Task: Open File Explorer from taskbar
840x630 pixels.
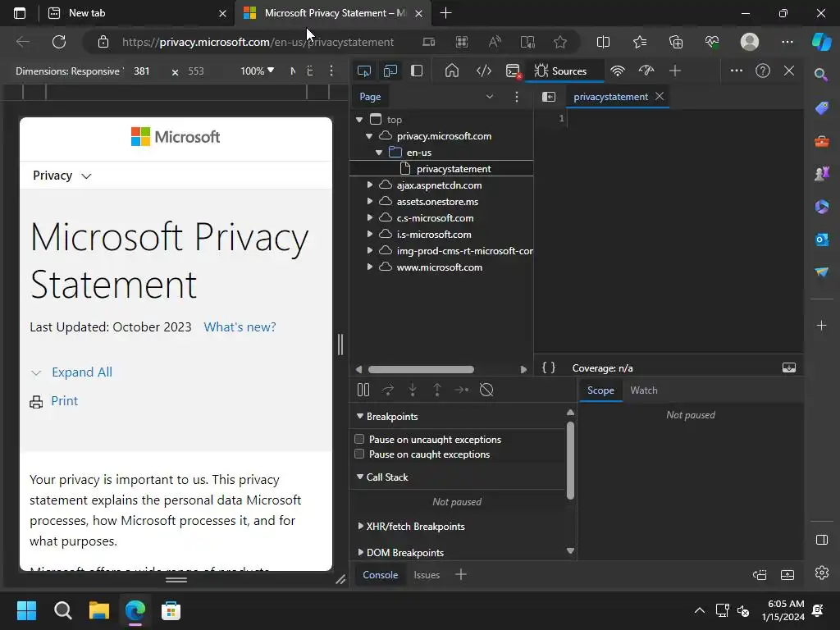Action: tap(99, 610)
